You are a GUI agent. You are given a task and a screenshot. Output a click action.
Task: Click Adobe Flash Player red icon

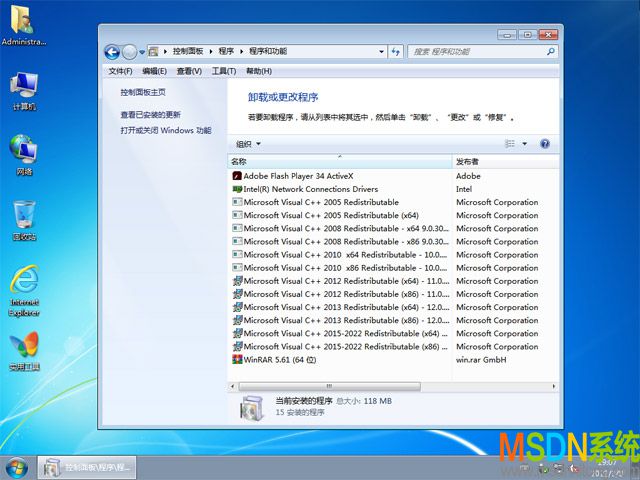tap(237, 176)
